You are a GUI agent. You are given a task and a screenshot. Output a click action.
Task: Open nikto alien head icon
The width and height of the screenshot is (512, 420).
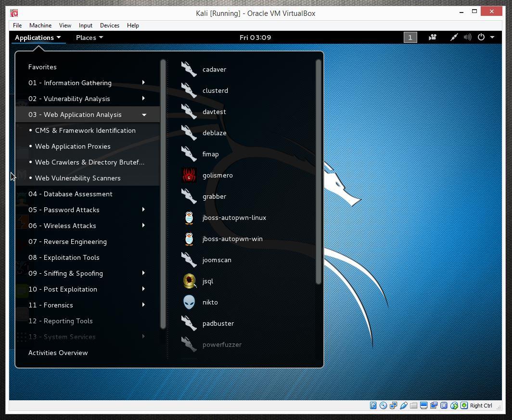pos(189,302)
